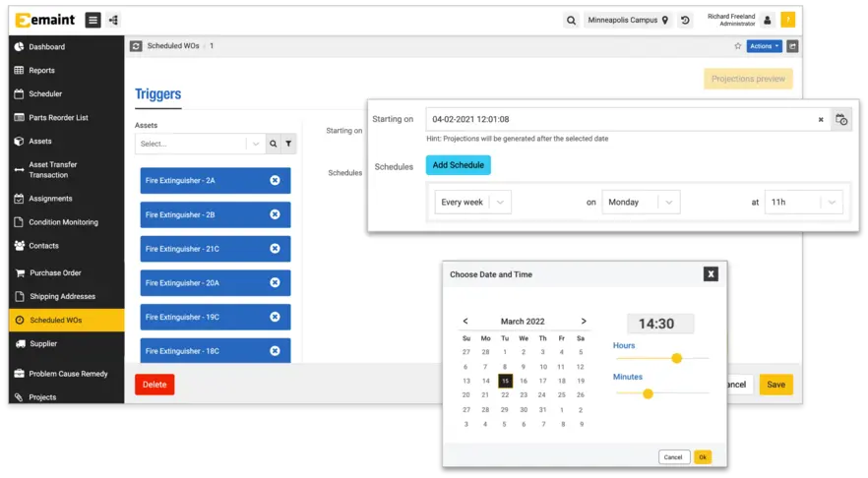Adjust the Hours slider
This screenshot has width=868, height=478.
point(676,358)
